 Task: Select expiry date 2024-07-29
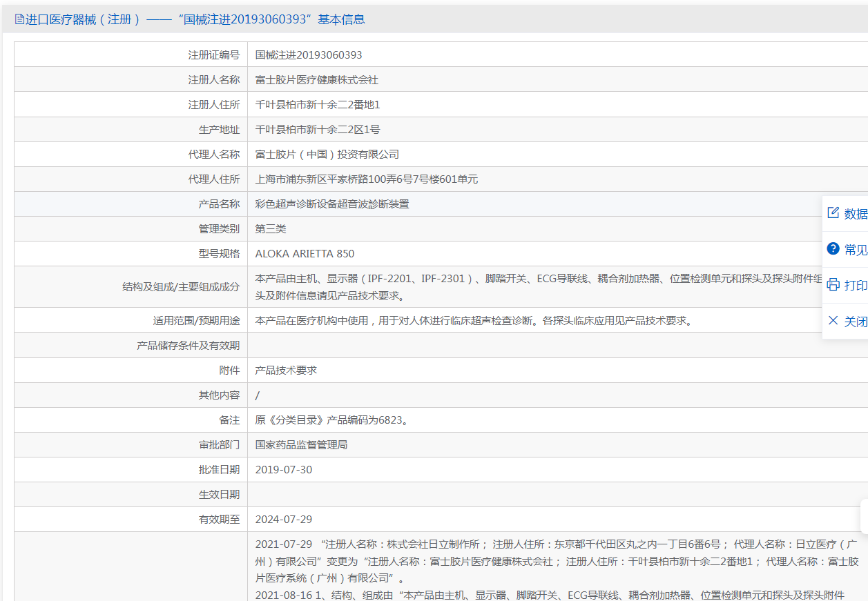pyautogui.click(x=284, y=520)
